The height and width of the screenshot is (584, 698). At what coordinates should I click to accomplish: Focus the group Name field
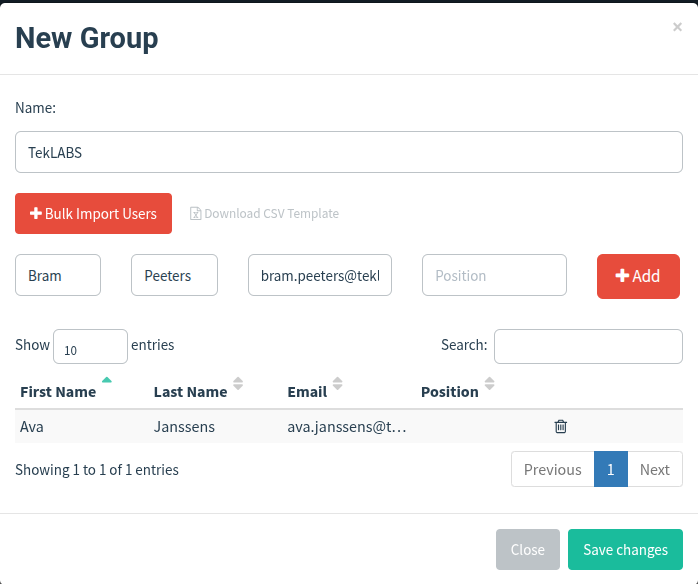point(349,154)
